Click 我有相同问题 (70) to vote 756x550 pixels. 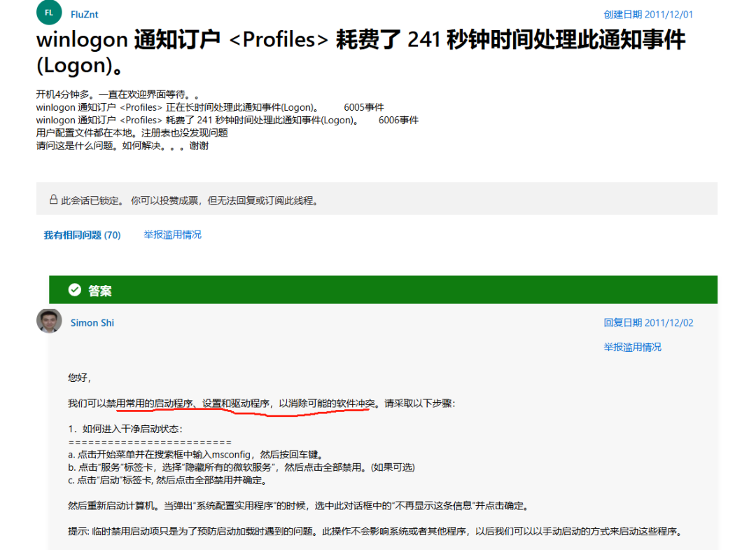coord(83,235)
